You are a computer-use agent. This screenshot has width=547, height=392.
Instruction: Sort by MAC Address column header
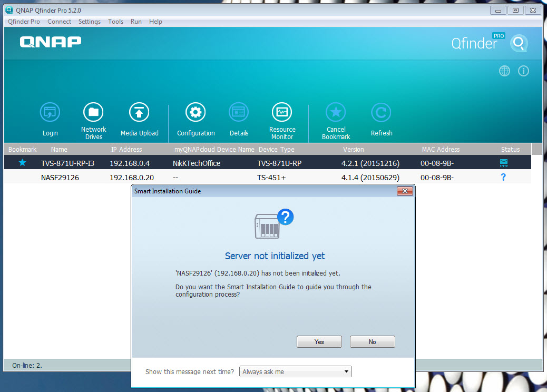[441, 149]
